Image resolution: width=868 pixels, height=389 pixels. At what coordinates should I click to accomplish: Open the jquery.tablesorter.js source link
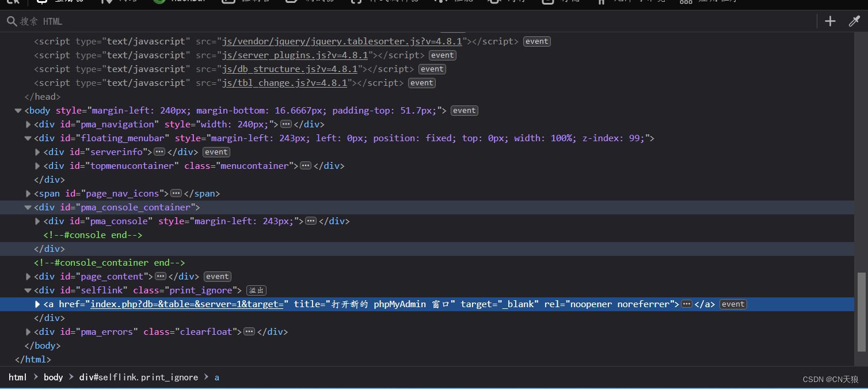click(x=342, y=41)
